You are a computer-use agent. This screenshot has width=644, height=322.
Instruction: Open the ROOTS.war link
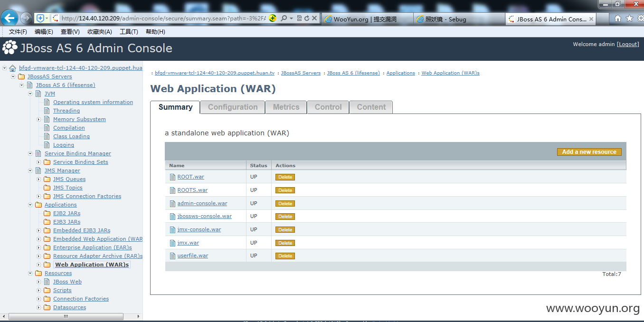pyautogui.click(x=192, y=190)
